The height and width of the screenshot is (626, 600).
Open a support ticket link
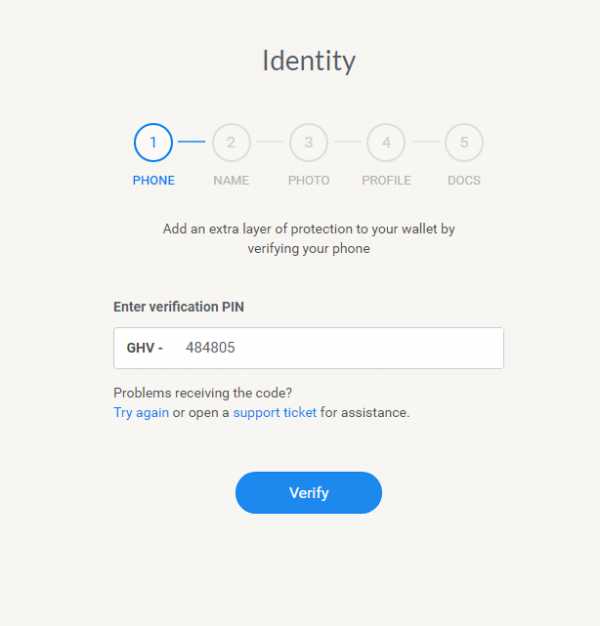(x=275, y=412)
